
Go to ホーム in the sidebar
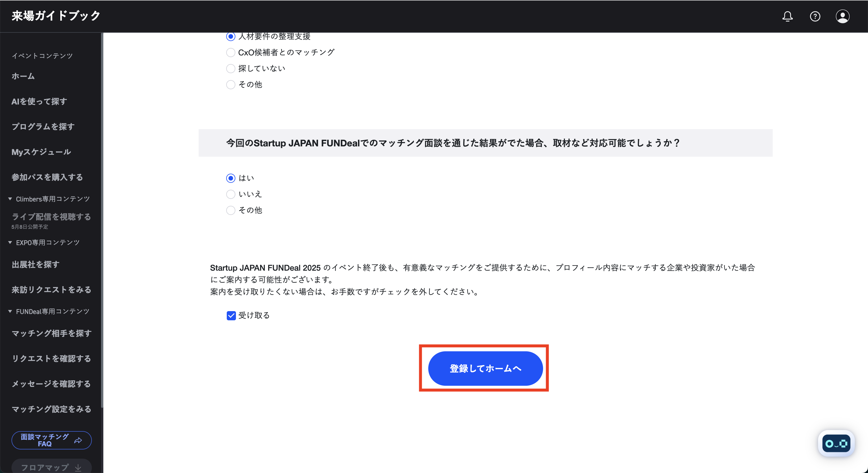click(x=23, y=76)
